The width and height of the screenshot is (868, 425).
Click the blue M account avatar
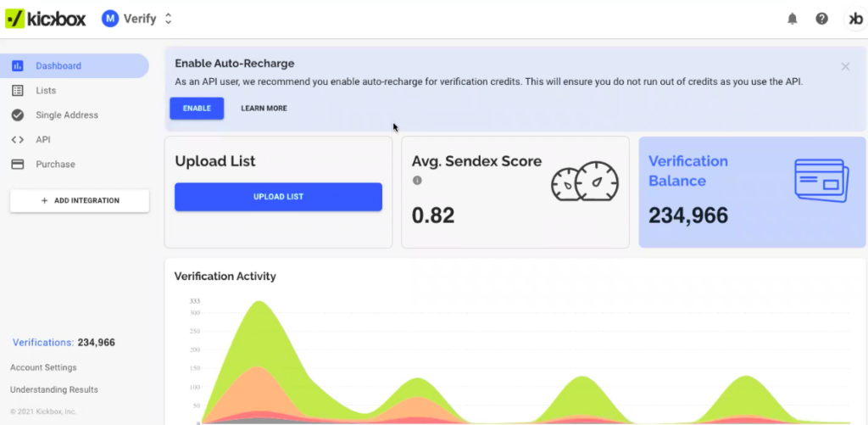[x=110, y=19]
